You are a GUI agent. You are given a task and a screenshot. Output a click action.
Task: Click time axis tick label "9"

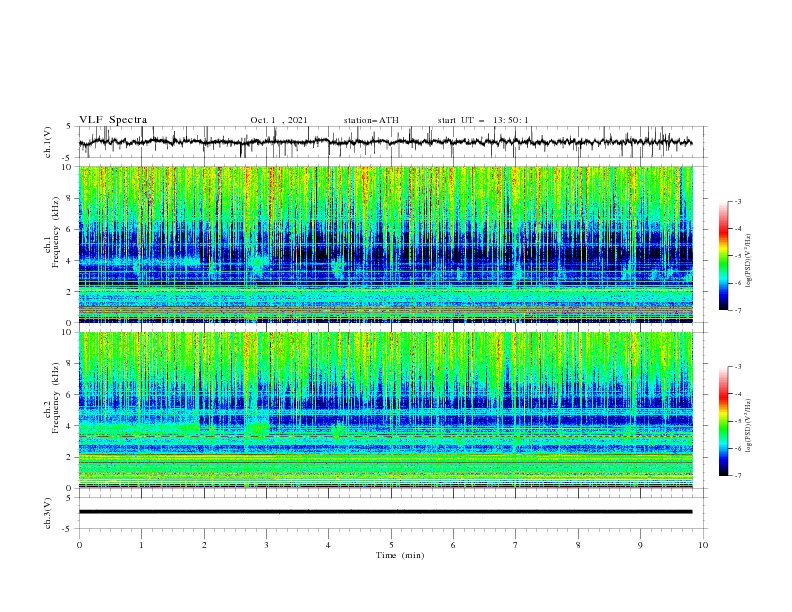pyautogui.click(x=640, y=545)
